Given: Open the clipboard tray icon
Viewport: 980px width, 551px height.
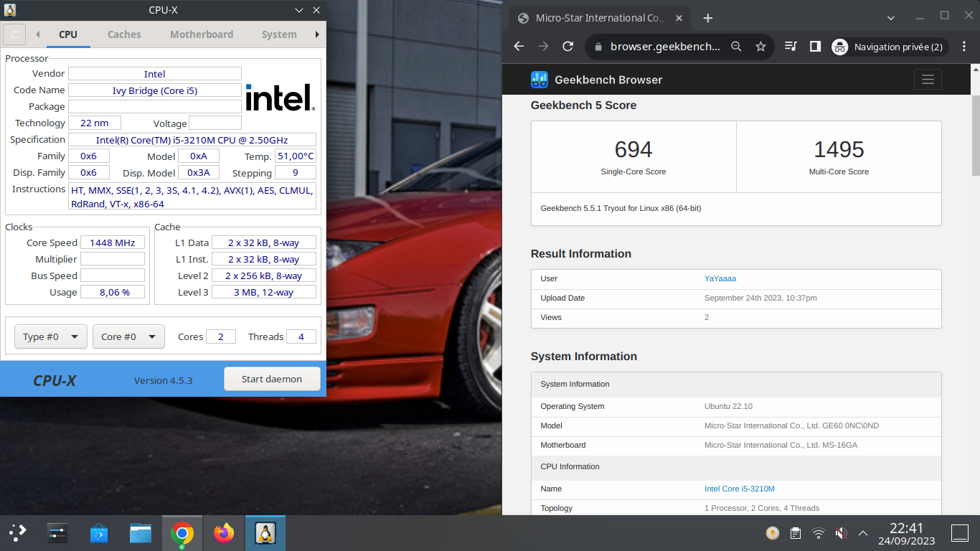Looking at the screenshot, I should point(796,533).
